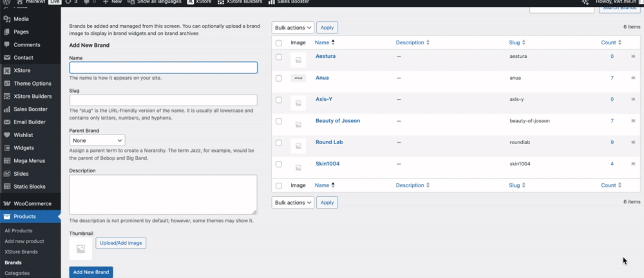Screen dimensions: 644x278
Task: Tick the select-all checkbox in table footer
Action: (279, 185)
